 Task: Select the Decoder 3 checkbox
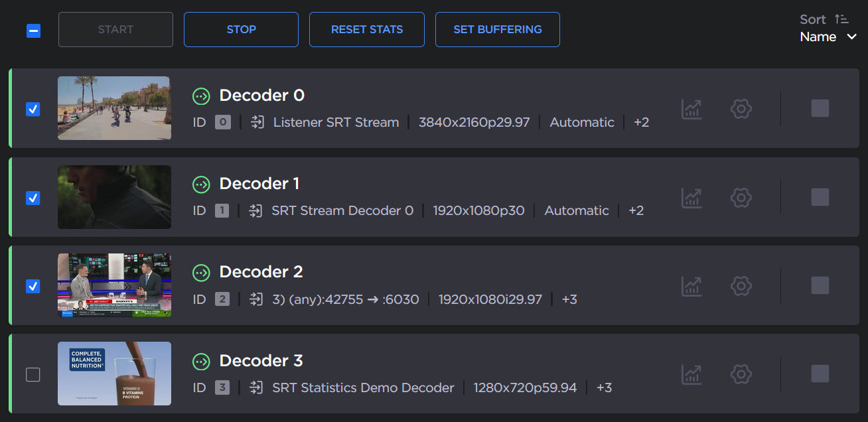tap(33, 375)
